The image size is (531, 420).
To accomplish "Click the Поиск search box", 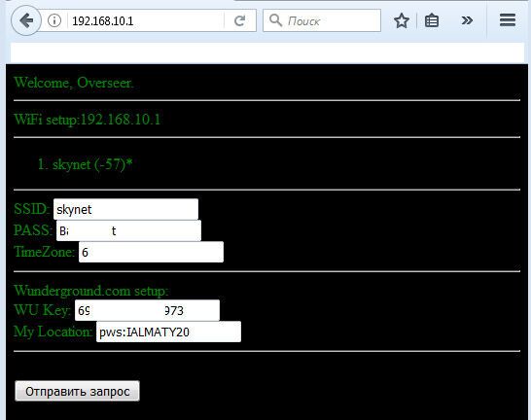I will click(x=322, y=20).
